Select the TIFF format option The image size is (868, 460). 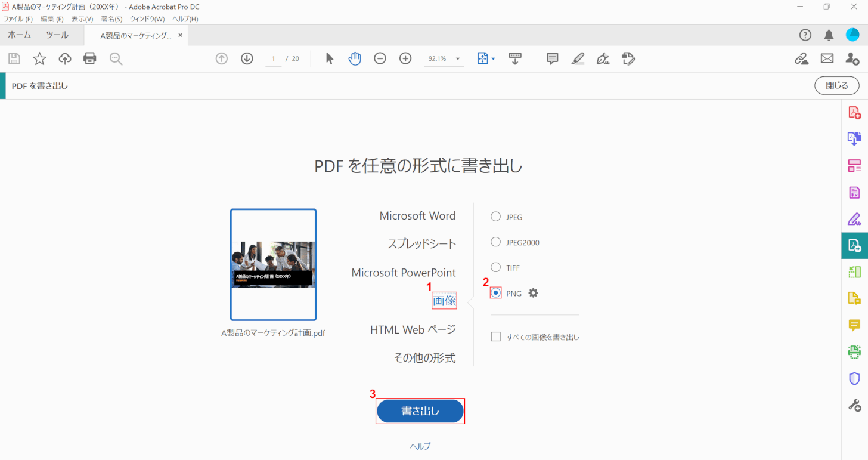(x=495, y=267)
